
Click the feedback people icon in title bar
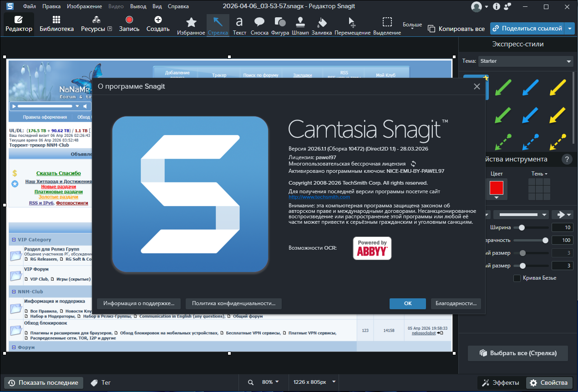click(508, 6)
